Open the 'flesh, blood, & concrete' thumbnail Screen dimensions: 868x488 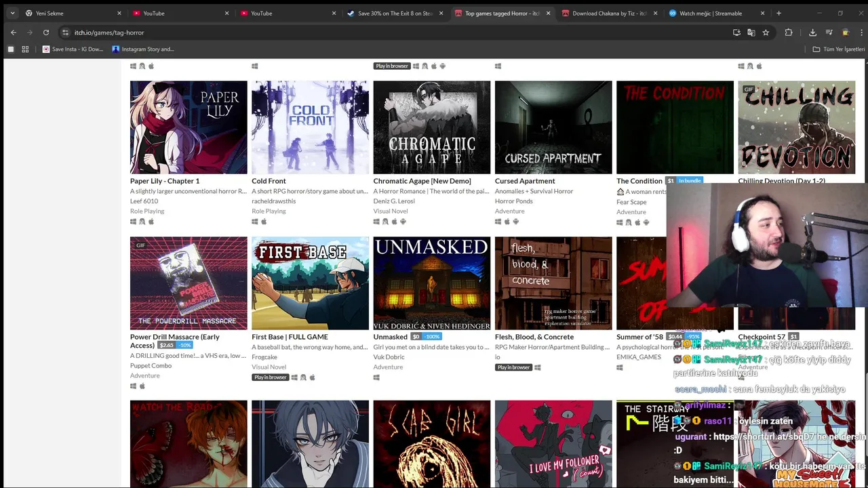(553, 283)
